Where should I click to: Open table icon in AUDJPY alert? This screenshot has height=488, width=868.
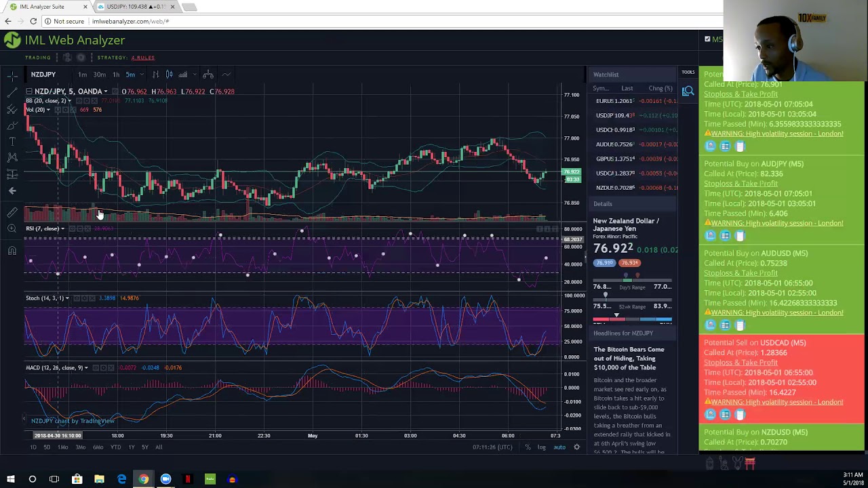point(725,235)
